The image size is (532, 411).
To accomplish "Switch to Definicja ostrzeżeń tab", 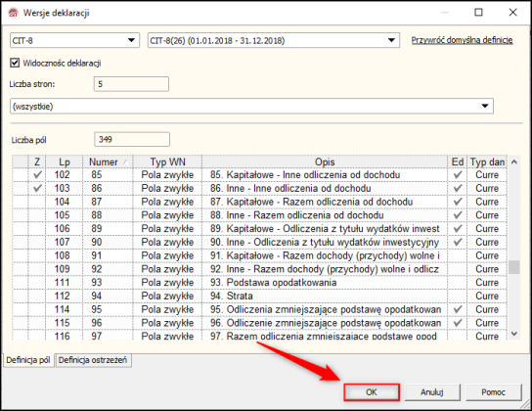I will coord(93,360).
